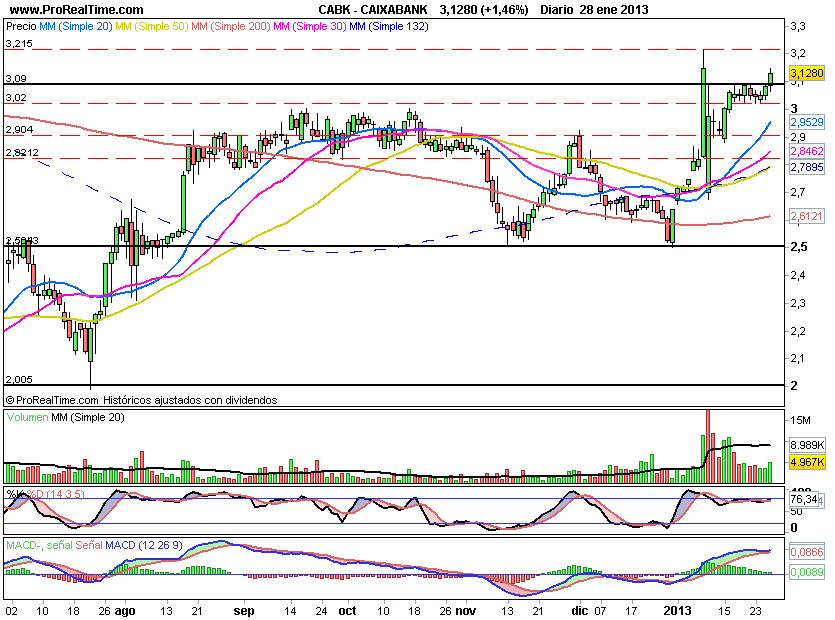Click the yellow 3,1280 current price tag

click(807, 73)
